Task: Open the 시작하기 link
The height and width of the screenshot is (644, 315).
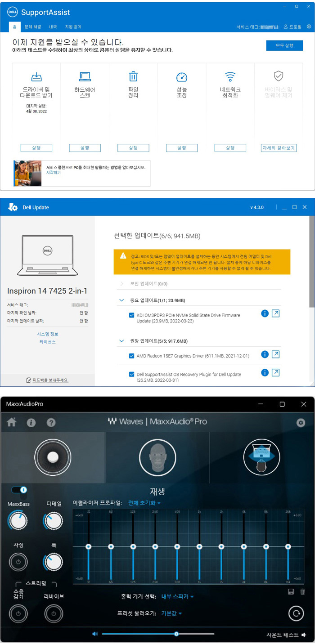Action: [x=53, y=173]
